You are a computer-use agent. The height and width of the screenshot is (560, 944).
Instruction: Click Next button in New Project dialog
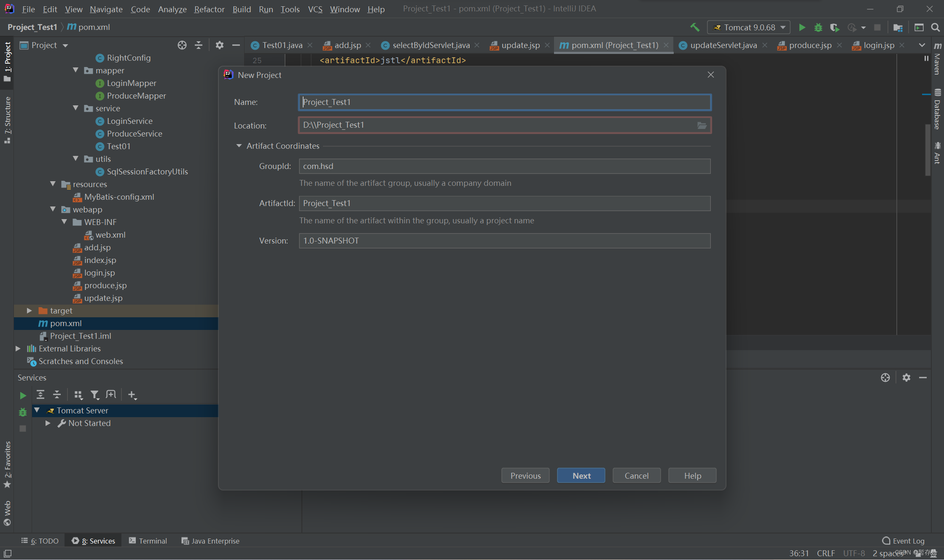pos(581,475)
